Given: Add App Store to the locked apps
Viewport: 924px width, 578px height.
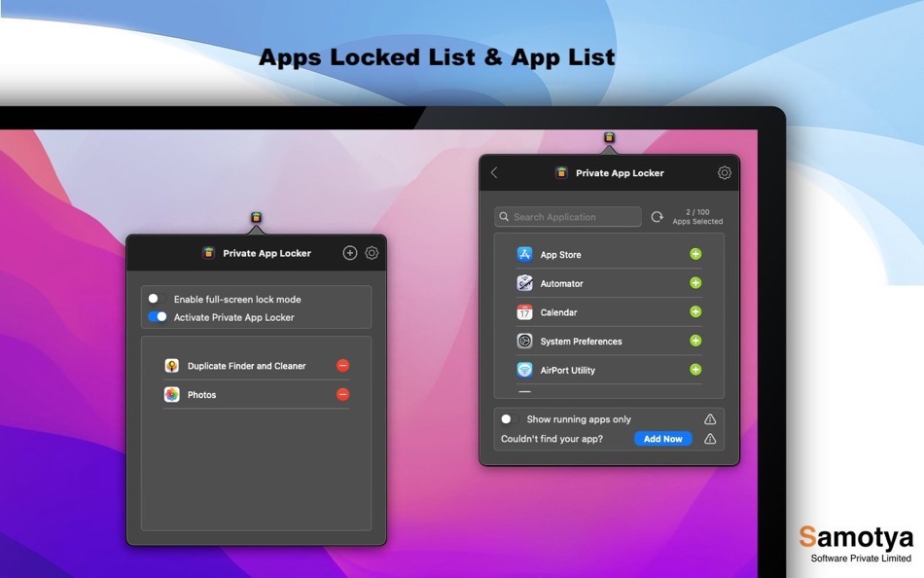Looking at the screenshot, I should click(696, 254).
